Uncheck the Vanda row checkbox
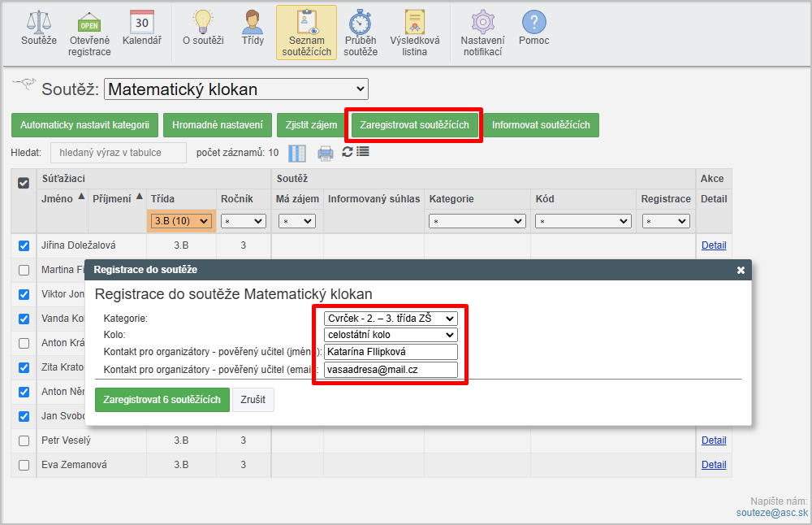Viewport: 812px width, 525px height. pyautogui.click(x=24, y=319)
